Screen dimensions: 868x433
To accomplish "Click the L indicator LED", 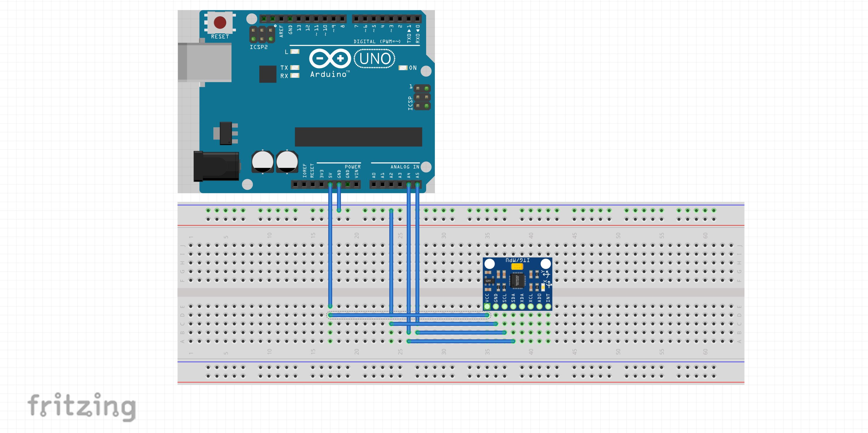I will pyautogui.click(x=295, y=51).
